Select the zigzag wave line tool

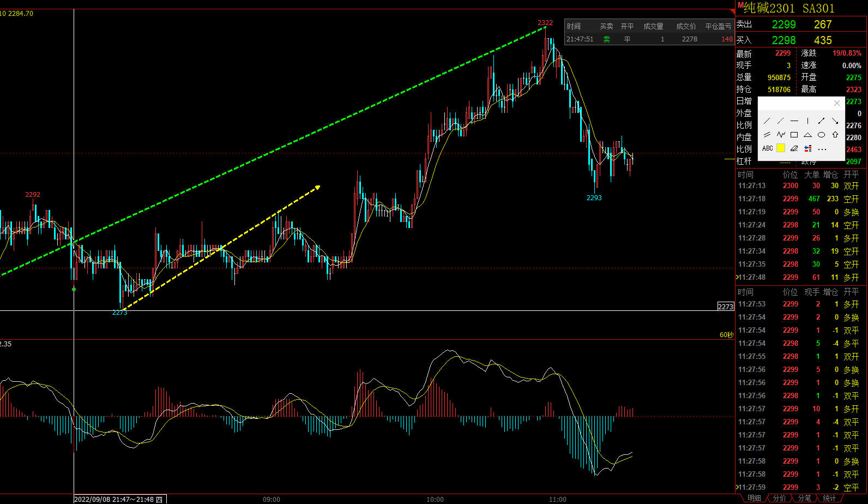(x=781, y=135)
